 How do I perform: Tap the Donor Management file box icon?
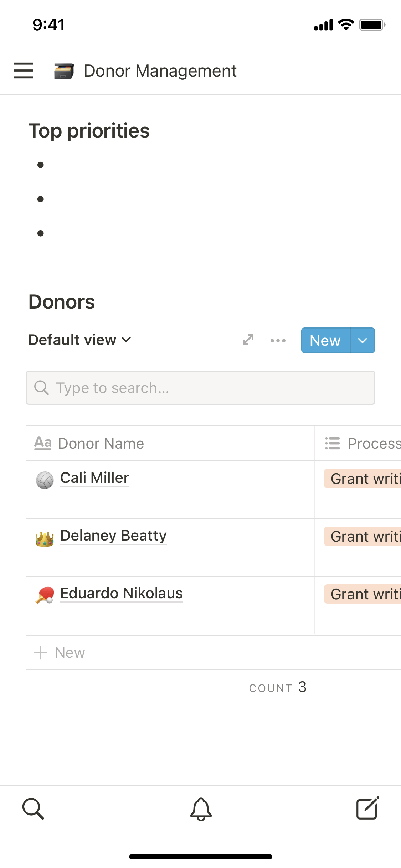tap(64, 71)
